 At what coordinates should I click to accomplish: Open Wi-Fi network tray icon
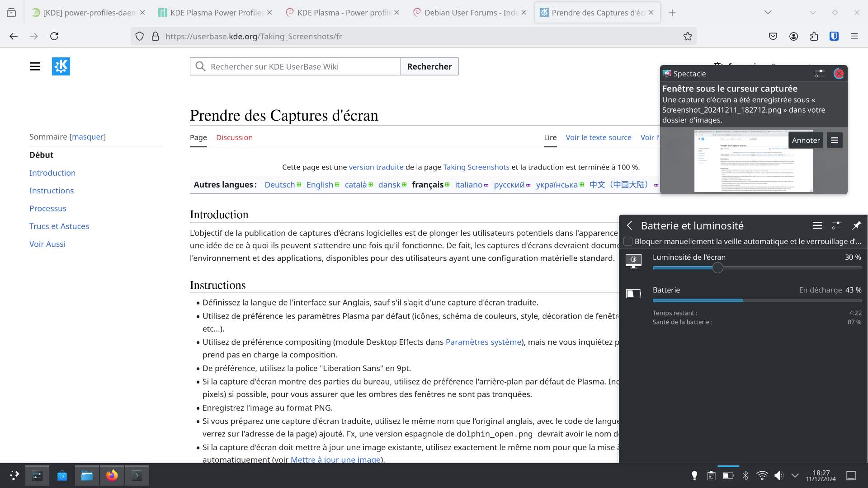(x=762, y=475)
